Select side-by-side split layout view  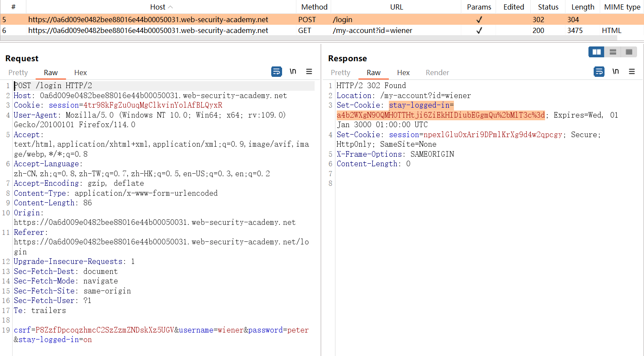tap(597, 52)
